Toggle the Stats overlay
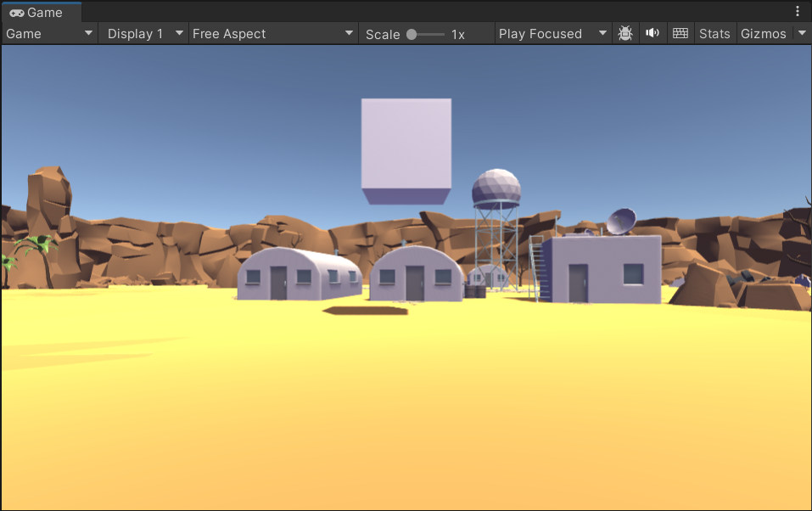Screen dimensions: 812x511 tap(714, 34)
